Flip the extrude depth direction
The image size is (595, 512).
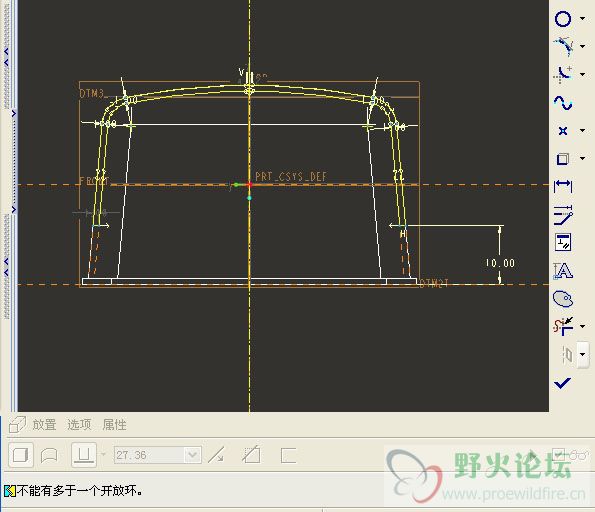click(217, 455)
